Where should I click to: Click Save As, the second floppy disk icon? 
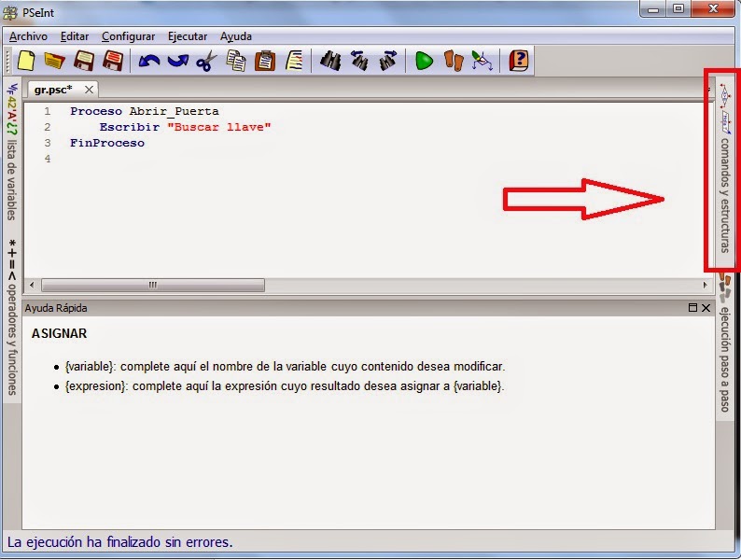tap(113, 61)
